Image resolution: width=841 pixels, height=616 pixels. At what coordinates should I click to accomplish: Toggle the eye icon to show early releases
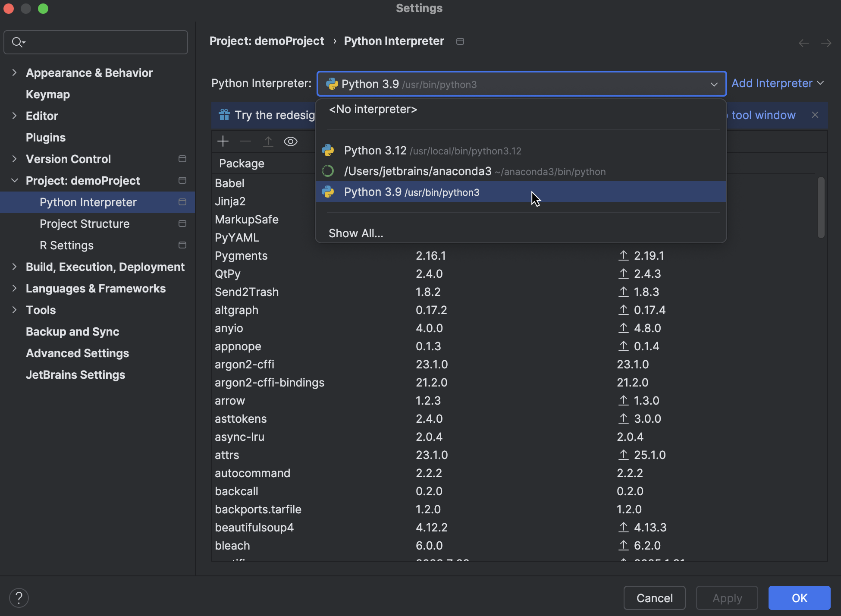coord(291,141)
